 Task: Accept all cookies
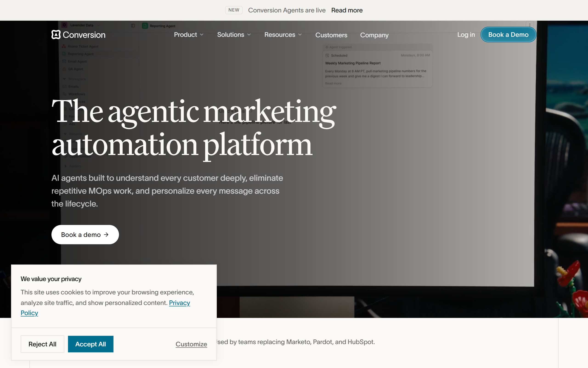91,344
